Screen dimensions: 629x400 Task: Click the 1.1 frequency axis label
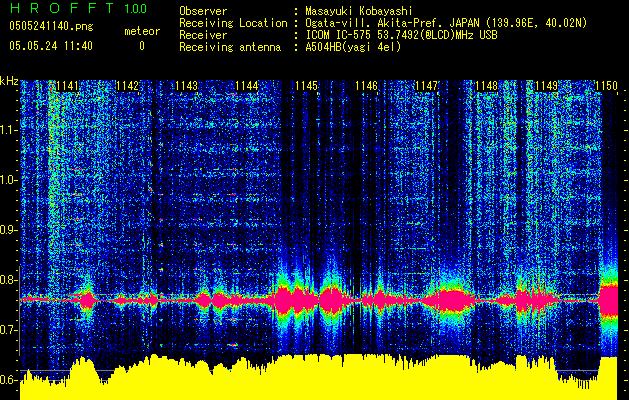coord(9,130)
